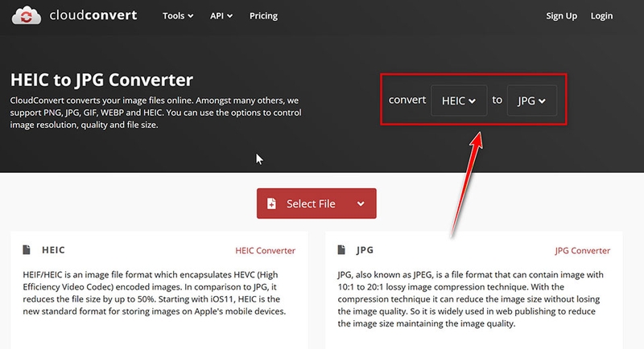
Task: Open the HEIC Converter link
Action: [265, 251]
